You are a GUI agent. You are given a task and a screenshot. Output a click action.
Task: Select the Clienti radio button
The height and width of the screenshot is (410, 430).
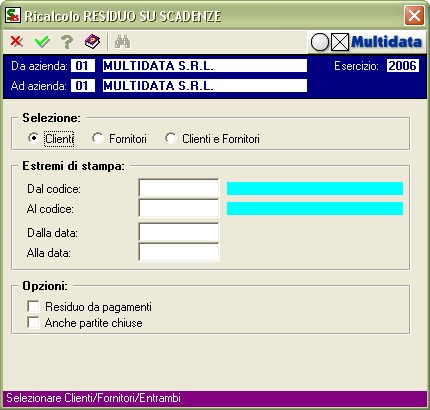33,138
